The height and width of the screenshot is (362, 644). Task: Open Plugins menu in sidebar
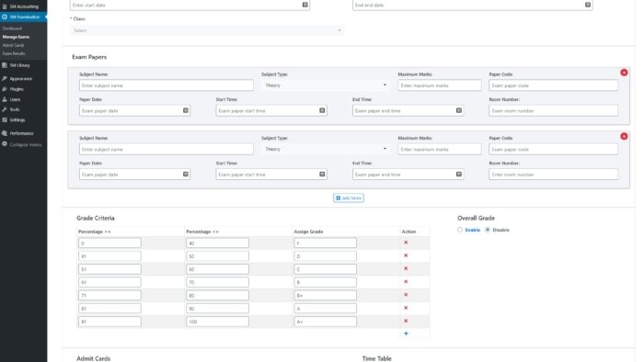pos(23,89)
